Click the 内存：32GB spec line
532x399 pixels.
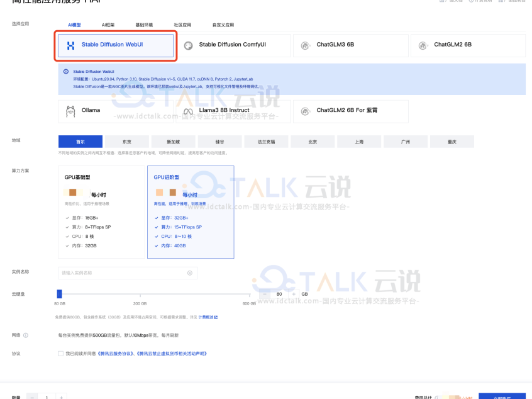click(84, 246)
